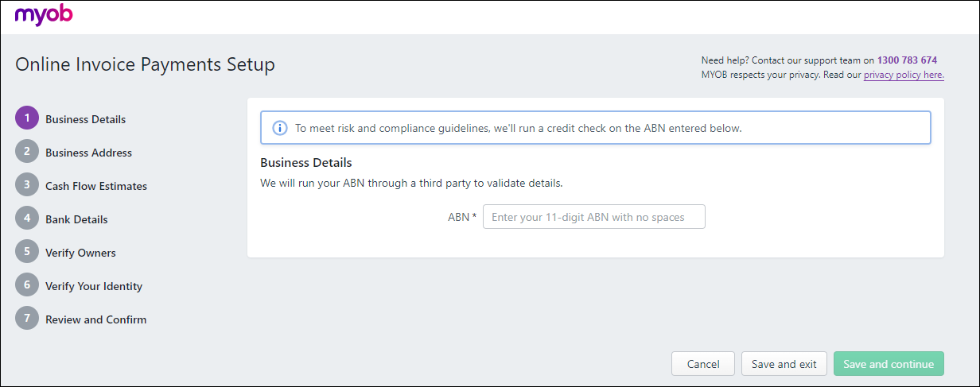Select the Cash Flow Estimates step
The width and height of the screenshot is (980, 387).
coord(95,186)
